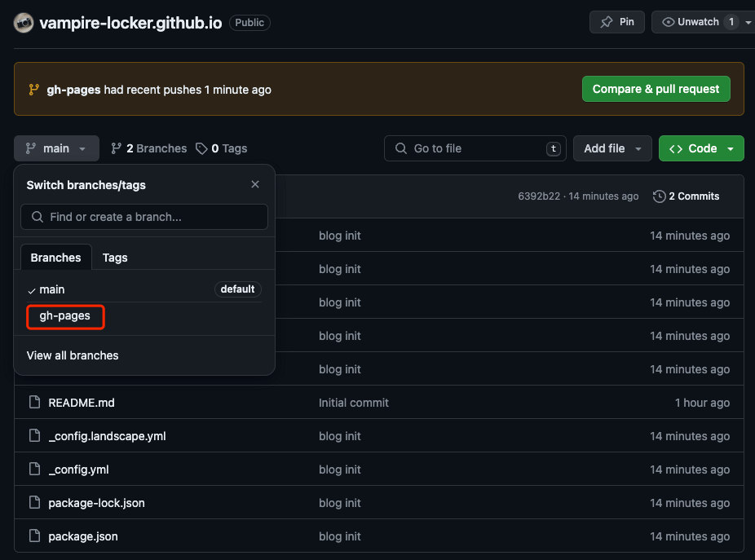
Task: Click the file icon next to _config.yml
Action: click(35, 469)
